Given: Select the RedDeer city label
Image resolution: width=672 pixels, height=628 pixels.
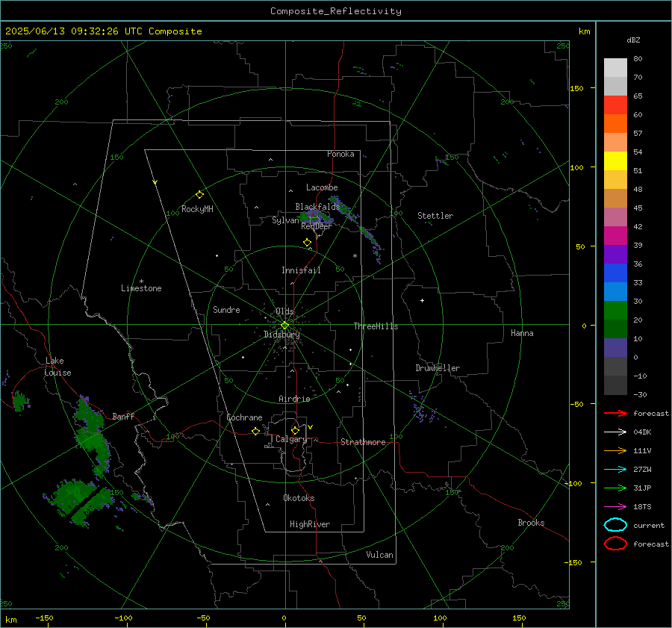Looking at the screenshot, I should tap(317, 226).
